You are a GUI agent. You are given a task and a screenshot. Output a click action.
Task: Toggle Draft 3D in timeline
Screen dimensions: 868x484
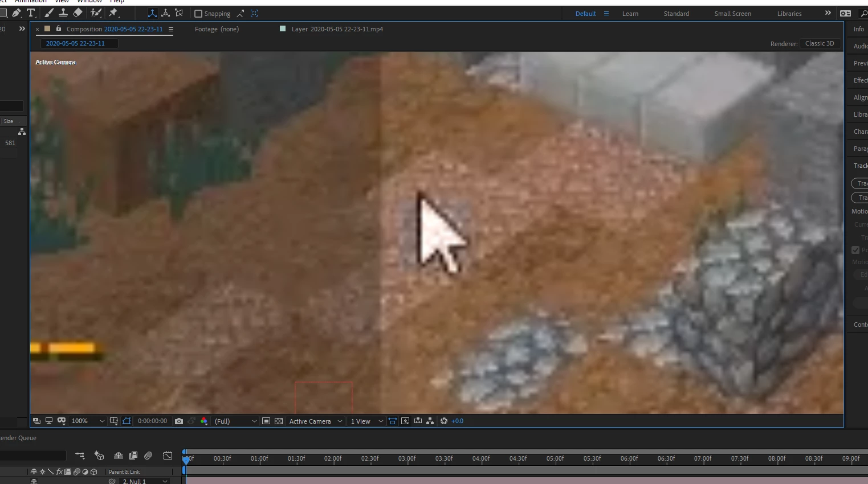tap(99, 456)
